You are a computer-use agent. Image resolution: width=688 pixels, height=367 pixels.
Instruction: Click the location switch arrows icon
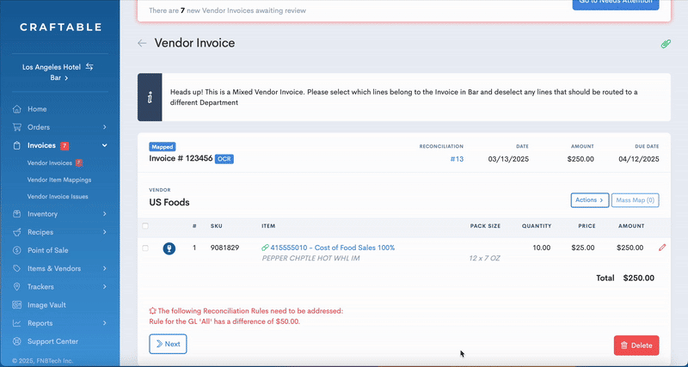[90, 67]
